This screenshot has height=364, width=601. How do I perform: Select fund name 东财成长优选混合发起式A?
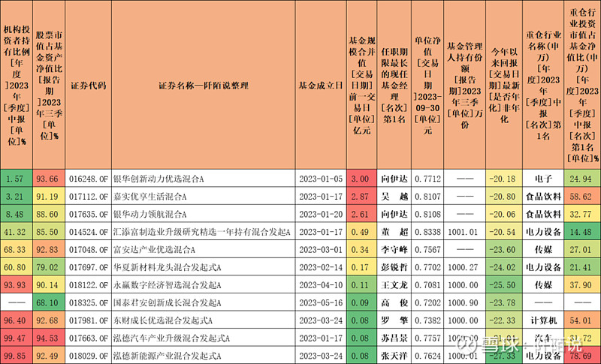163,320
